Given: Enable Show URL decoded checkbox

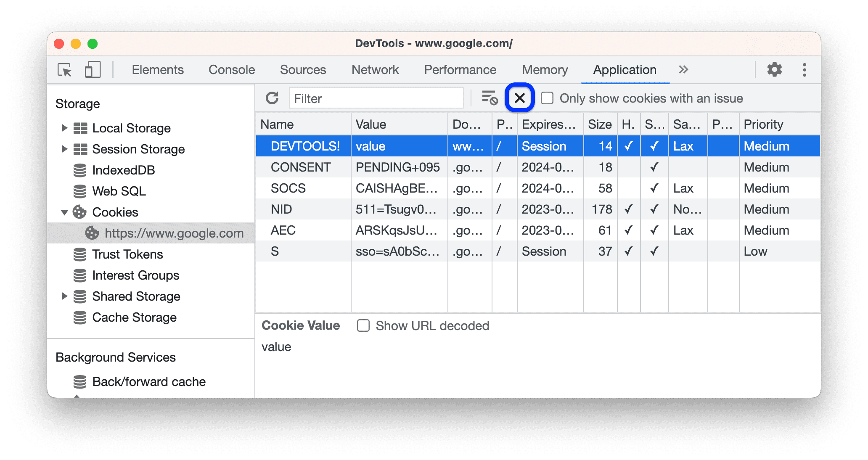Looking at the screenshot, I should (363, 325).
